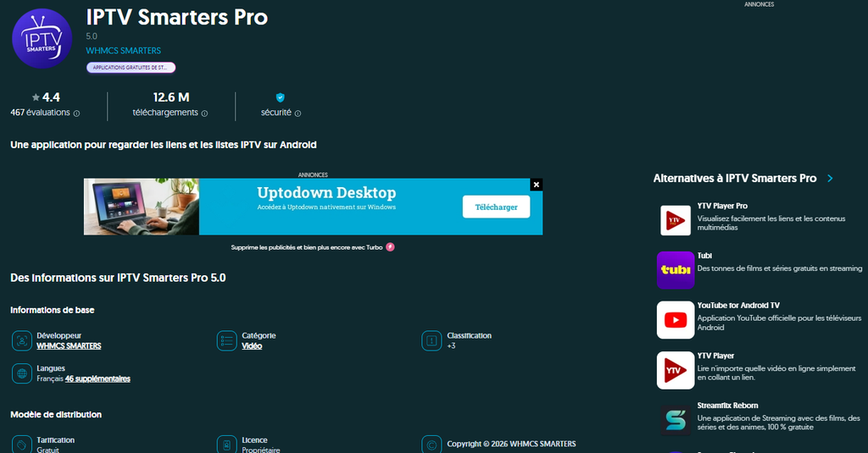Click the YTV Player Pro app icon
Screen dimensions: 868x453
click(676, 220)
